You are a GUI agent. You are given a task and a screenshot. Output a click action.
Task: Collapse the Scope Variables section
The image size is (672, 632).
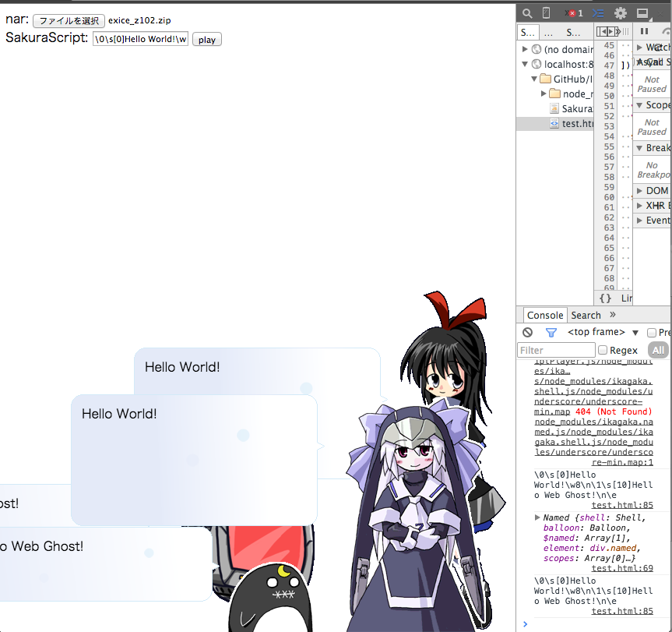pos(639,105)
